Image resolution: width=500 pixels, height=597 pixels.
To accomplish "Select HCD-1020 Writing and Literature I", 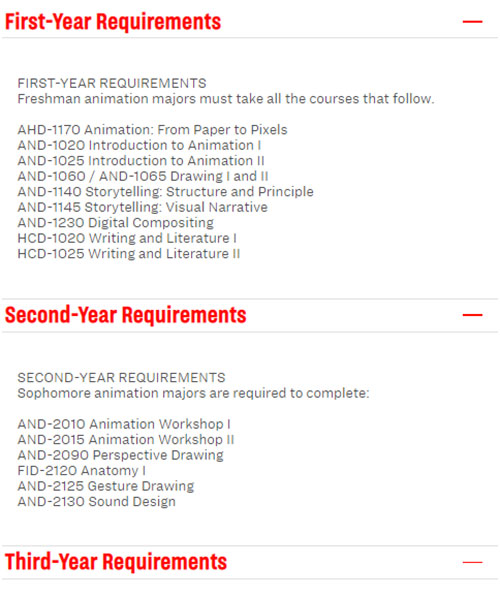I will pyautogui.click(x=127, y=238).
